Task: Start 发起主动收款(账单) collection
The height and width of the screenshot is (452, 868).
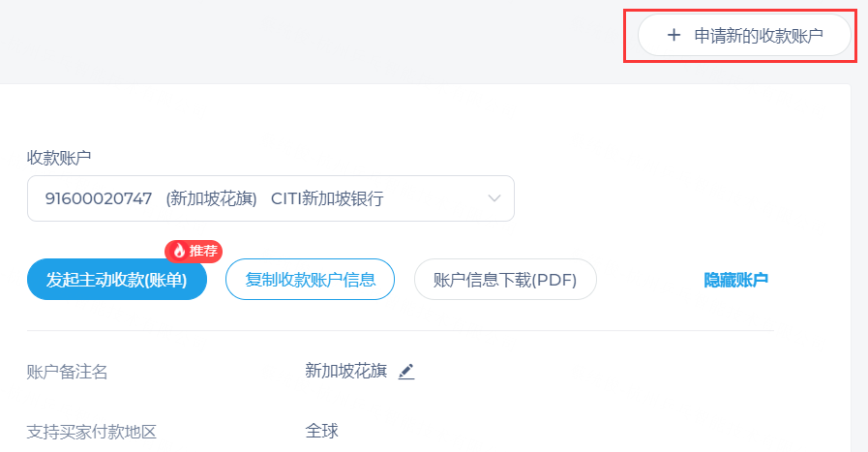Action: 117,280
